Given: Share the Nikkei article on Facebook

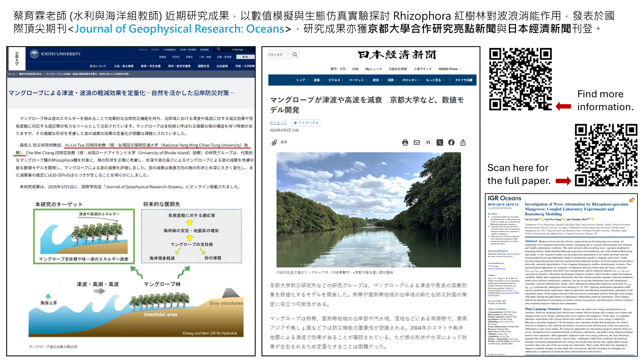Looking at the screenshot, I should [451, 143].
